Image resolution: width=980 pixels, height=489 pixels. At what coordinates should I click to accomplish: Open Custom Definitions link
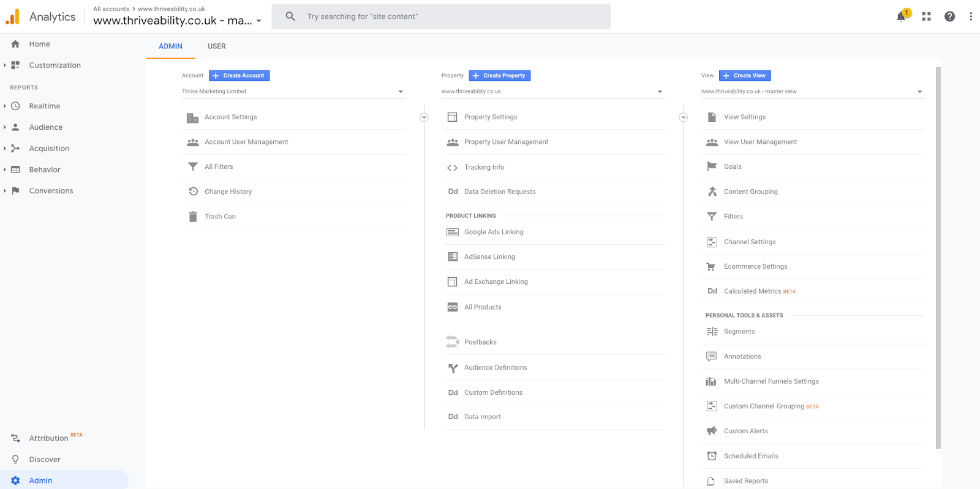494,392
